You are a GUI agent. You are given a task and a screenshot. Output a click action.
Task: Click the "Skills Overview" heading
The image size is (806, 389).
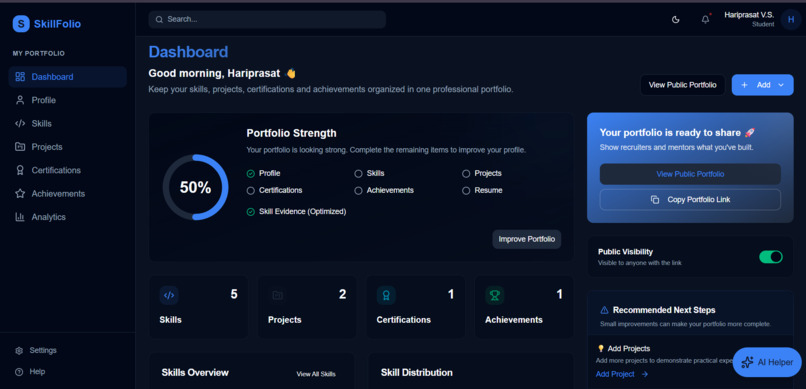(195, 373)
